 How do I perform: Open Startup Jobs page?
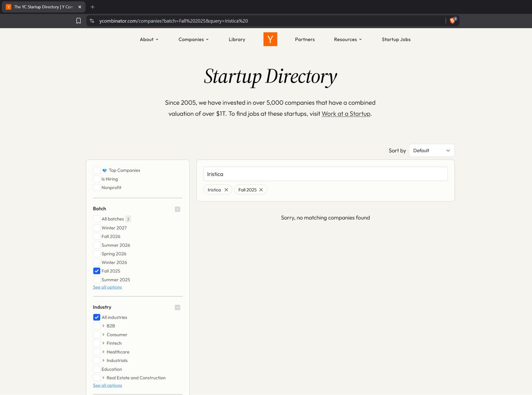coord(396,39)
